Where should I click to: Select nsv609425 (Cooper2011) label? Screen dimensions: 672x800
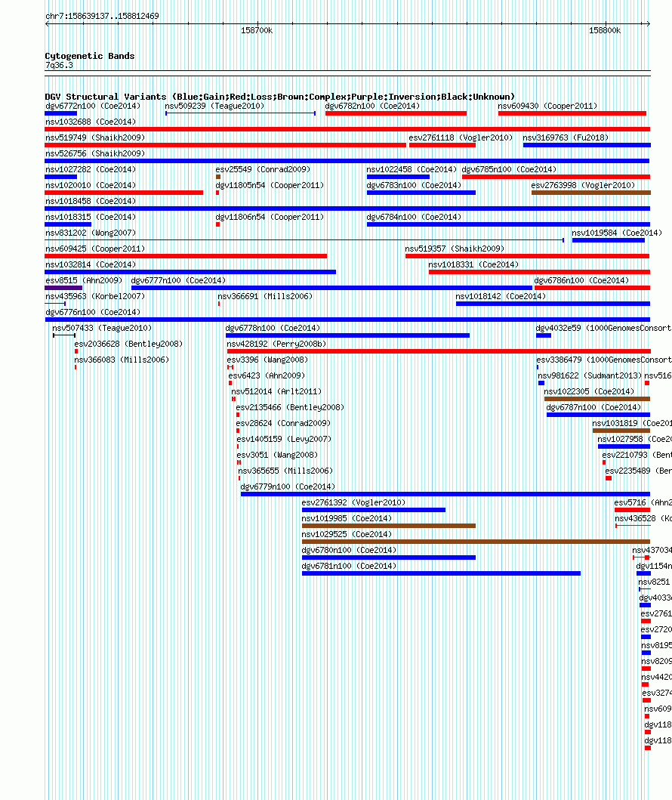click(x=95, y=249)
